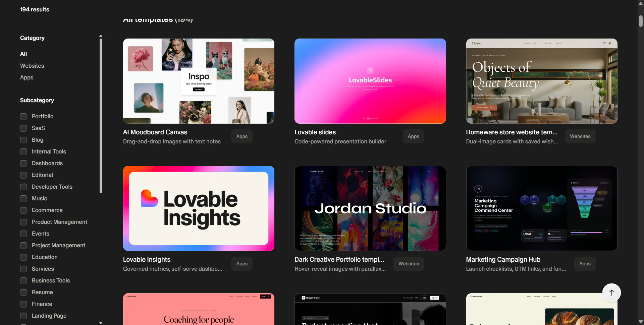Select the Education checkbox
The image size is (644, 325).
(x=23, y=257)
